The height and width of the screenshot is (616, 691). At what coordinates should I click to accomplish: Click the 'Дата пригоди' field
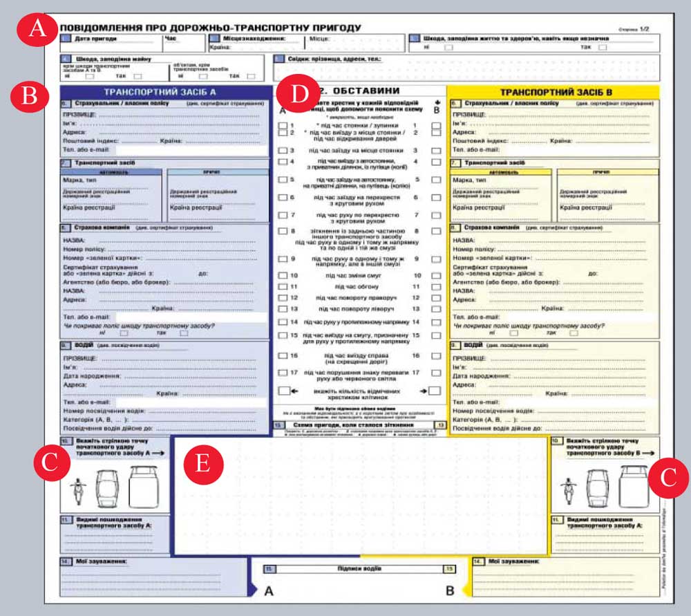click(111, 44)
